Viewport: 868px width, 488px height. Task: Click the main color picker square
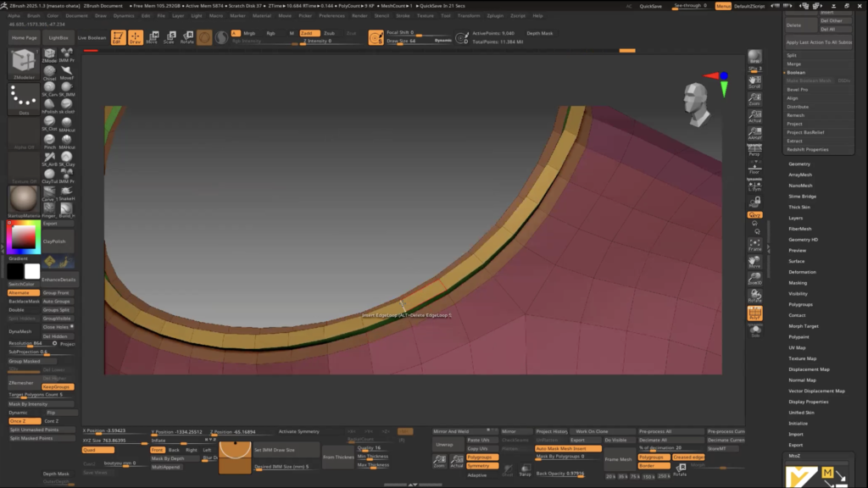[x=24, y=238]
